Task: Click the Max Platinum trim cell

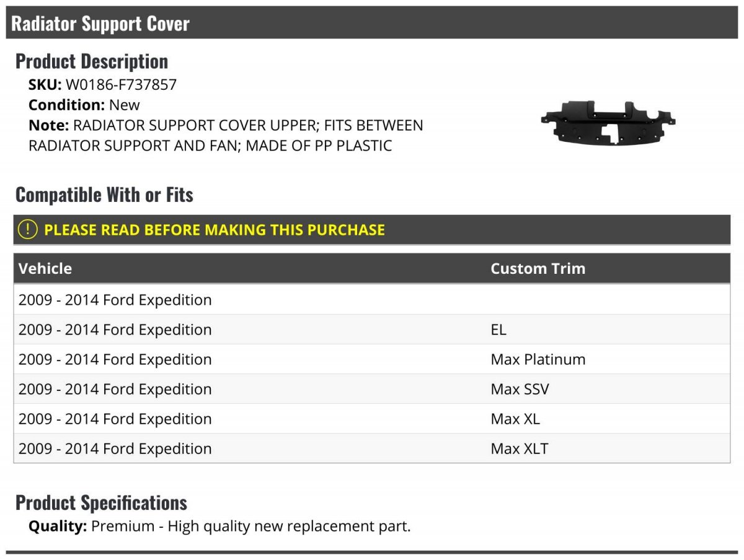Action: point(538,359)
